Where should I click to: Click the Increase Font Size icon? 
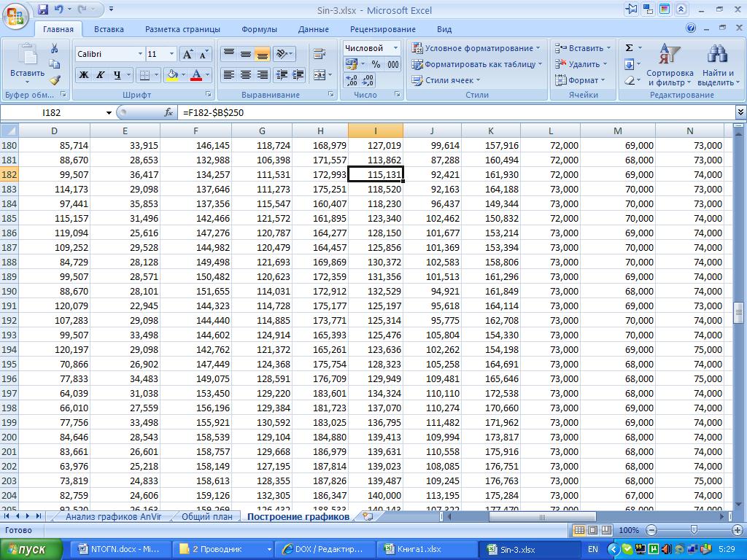(x=187, y=55)
